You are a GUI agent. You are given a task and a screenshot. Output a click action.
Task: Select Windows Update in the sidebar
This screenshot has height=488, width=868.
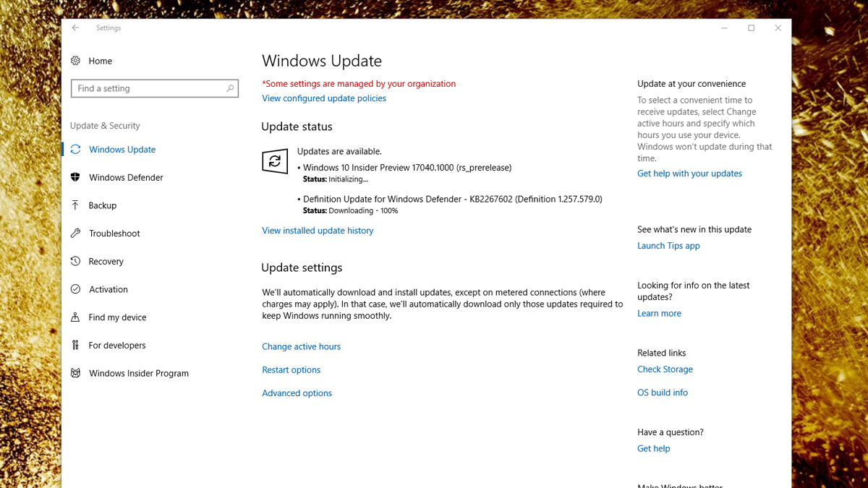click(122, 150)
